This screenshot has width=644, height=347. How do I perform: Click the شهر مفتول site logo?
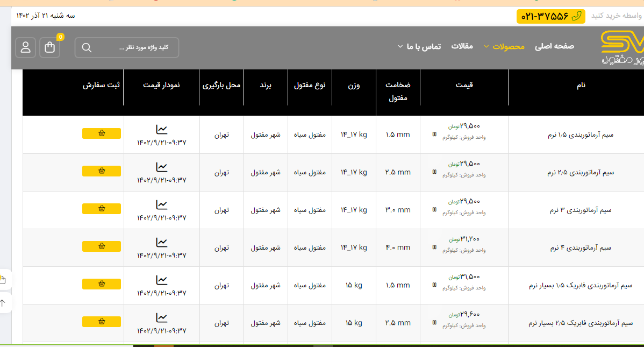(622, 47)
